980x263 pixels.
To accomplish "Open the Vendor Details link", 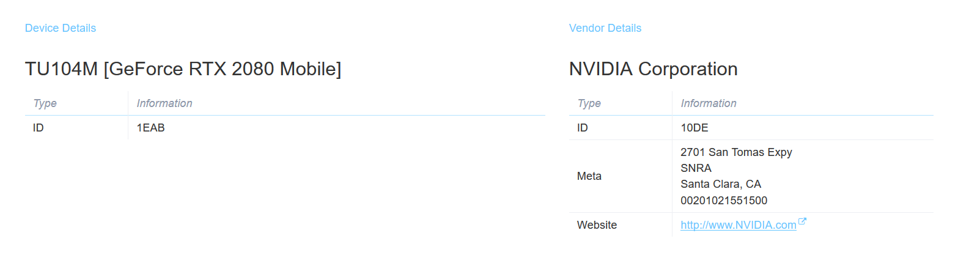I will coord(605,28).
